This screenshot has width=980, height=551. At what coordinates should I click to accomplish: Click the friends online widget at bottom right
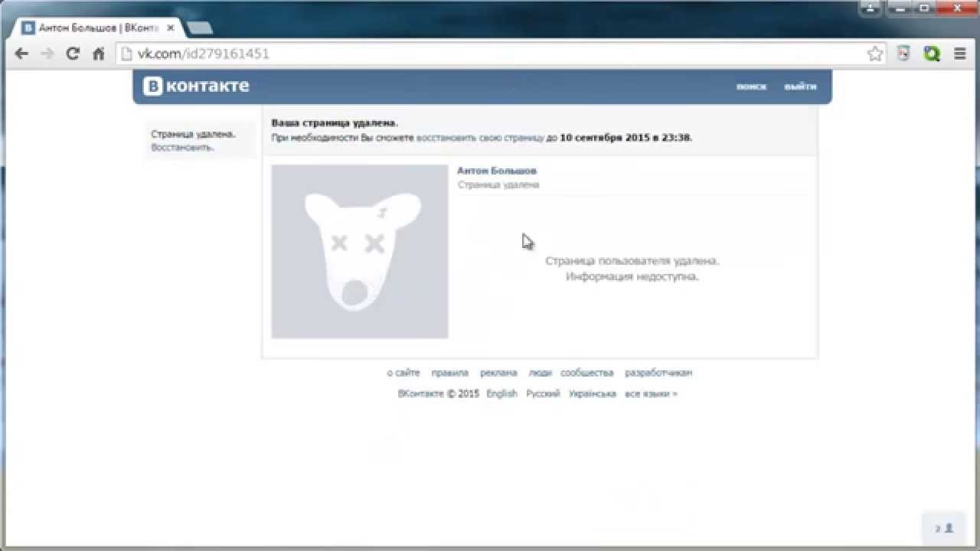(x=944, y=528)
